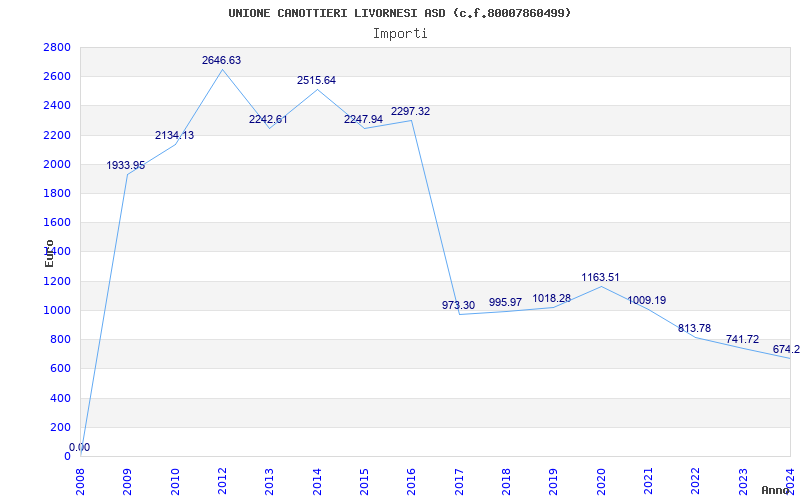Viewport: 800px width, 500px height.
Task: Click the 1200 Euro axis tick label
Action: coord(57,281)
